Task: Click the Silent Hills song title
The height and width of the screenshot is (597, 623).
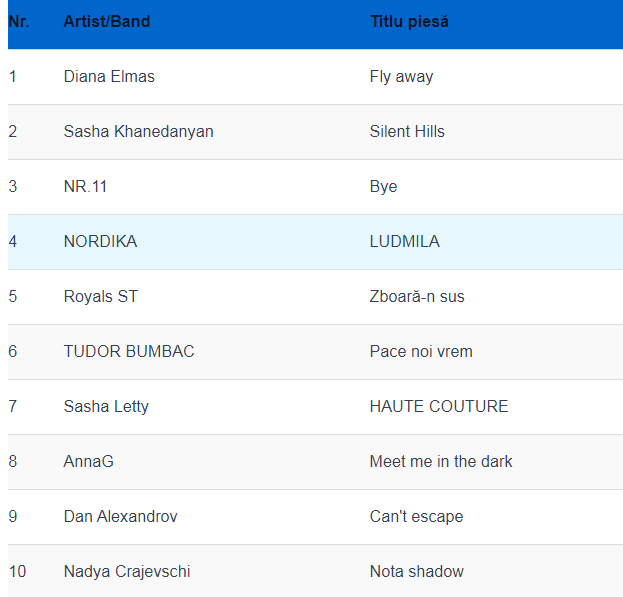Action: click(407, 132)
